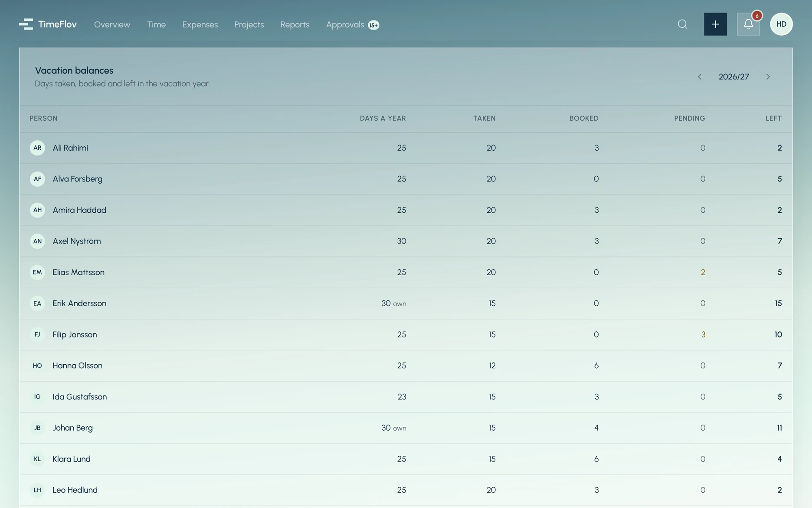Select the name Hanna Olsson

[x=78, y=366]
